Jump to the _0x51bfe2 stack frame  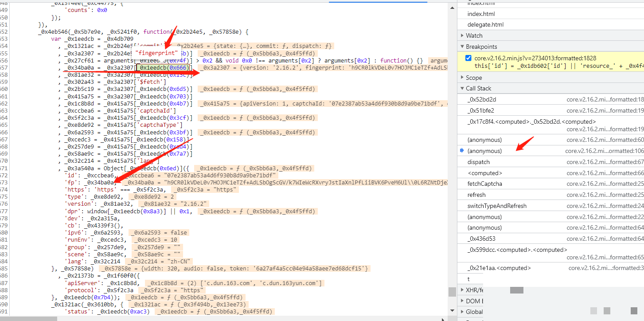pyautogui.click(x=480, y=110)
